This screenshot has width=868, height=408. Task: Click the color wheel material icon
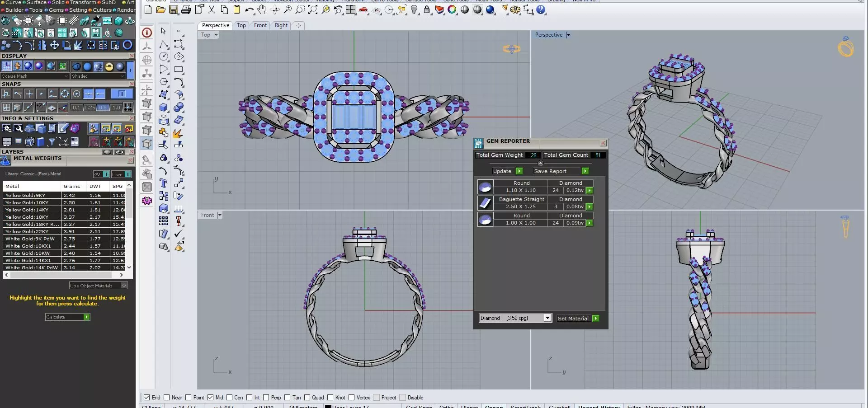coord(452,9)
